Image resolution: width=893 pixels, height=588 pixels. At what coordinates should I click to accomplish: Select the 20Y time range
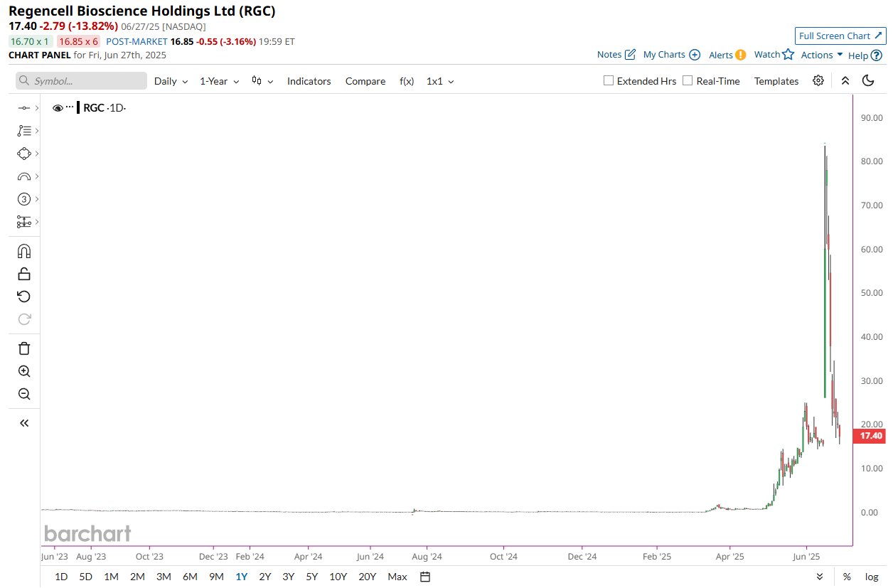click(367, 577)
